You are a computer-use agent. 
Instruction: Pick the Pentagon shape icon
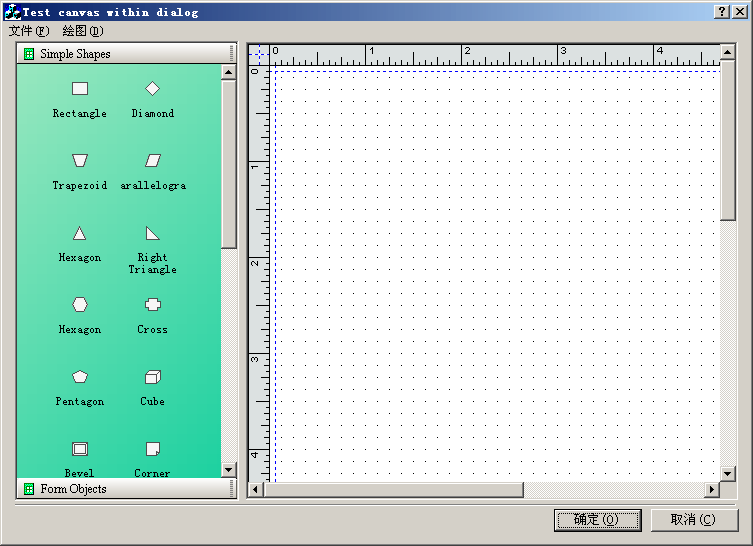tap(80, 377)
